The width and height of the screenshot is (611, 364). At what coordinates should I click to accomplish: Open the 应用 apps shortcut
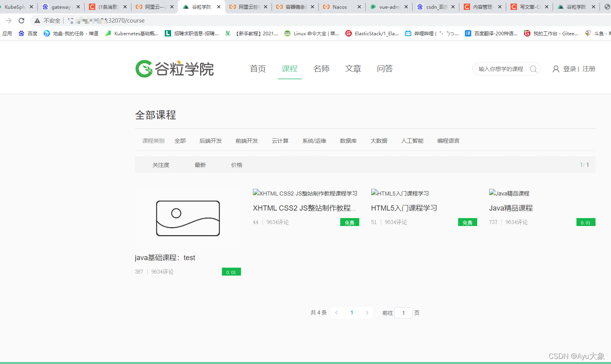point(7,34)
